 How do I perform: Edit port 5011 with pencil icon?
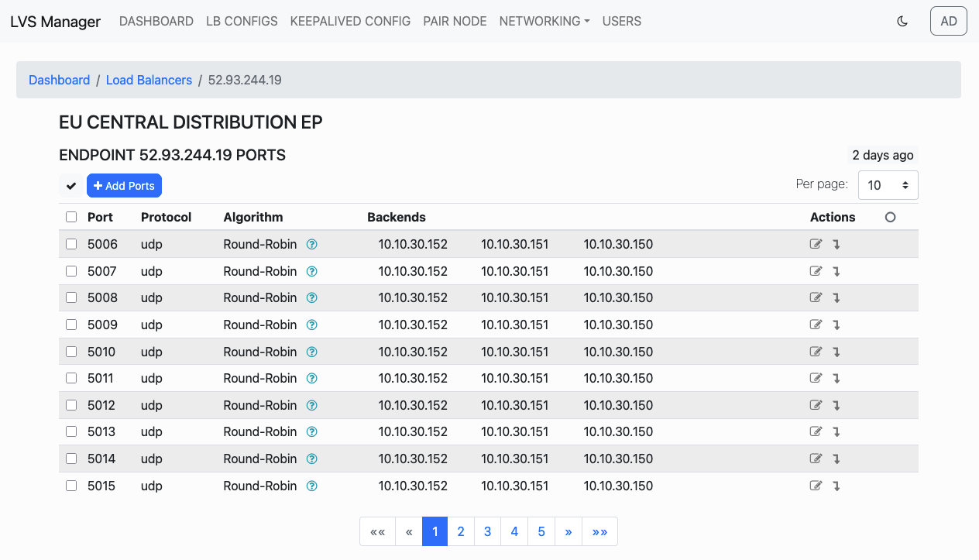816,378
